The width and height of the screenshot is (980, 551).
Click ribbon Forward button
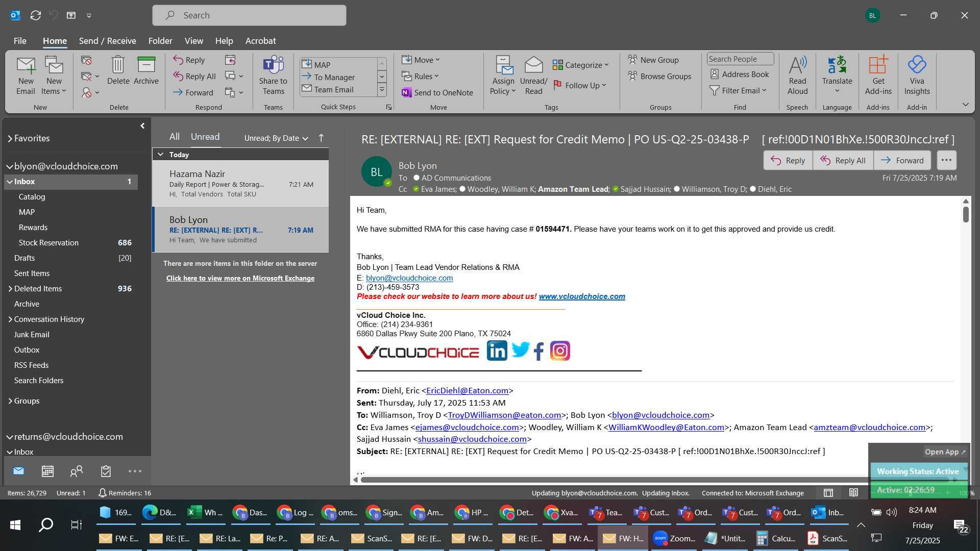click(x=193, y=92)
